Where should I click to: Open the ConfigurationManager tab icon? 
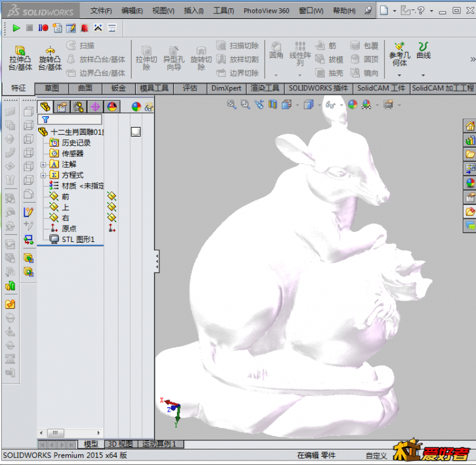click(79, 107)
